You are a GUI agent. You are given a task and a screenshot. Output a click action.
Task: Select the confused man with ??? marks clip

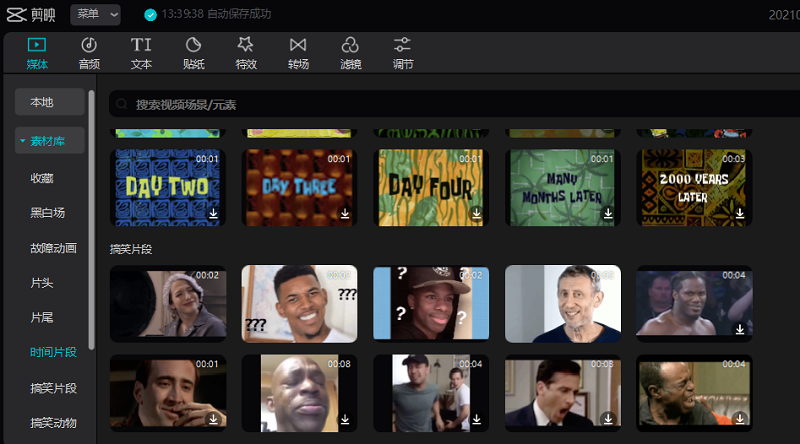pyautogui.click(x=299, y=304)
